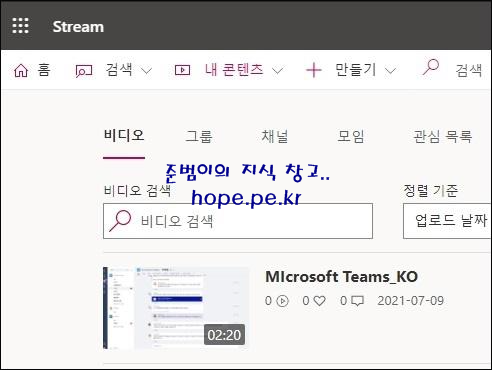Expand the 검색 browse chevron
This screenshot has height=370, width=492.
tap(146, 71)
